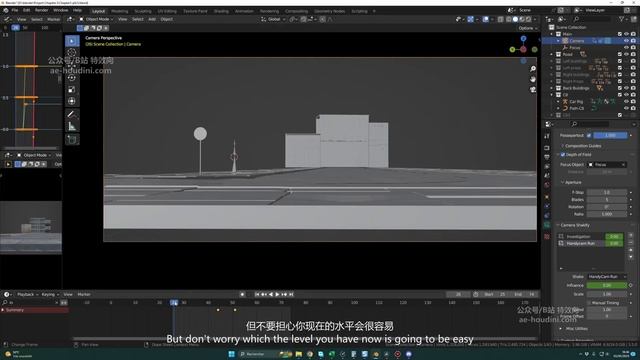Image resolution: width=640 pixels, height=360 pixels.
Task: Jump to timeline start button
Action: tap(257, 294)
